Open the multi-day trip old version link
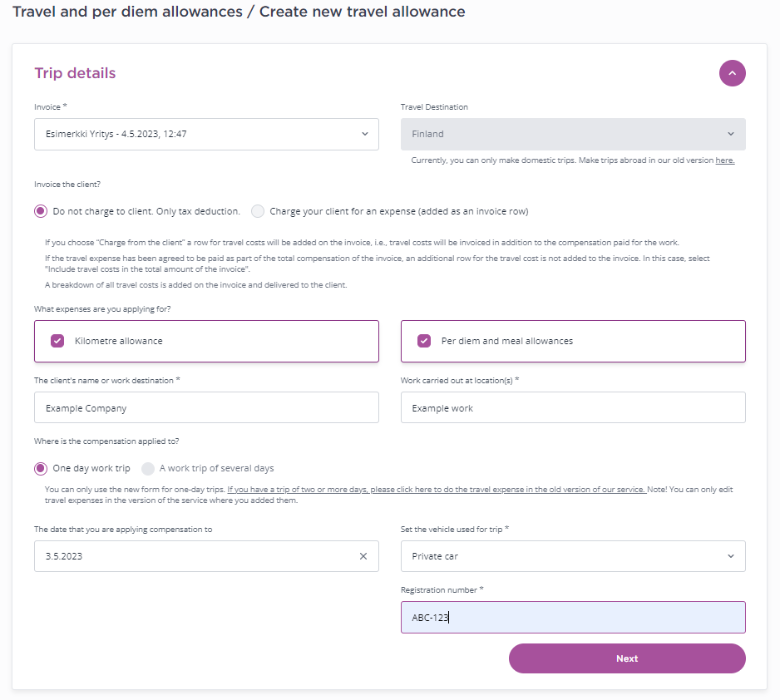The height and width of the screenshot is (700, 780). (x=436, y=490)
